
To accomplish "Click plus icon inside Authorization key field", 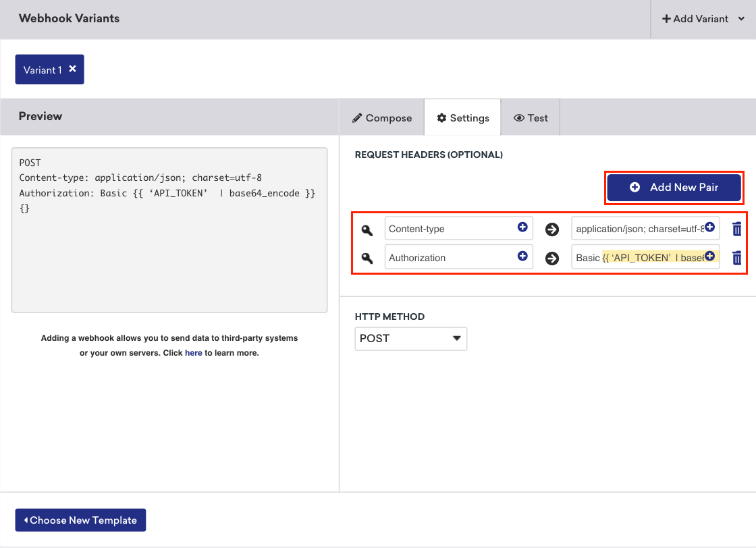I will coord(522,256).
